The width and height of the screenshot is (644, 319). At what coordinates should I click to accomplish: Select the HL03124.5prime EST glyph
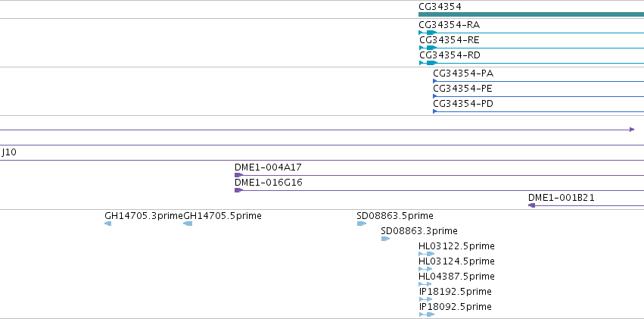tap(425, 269)
